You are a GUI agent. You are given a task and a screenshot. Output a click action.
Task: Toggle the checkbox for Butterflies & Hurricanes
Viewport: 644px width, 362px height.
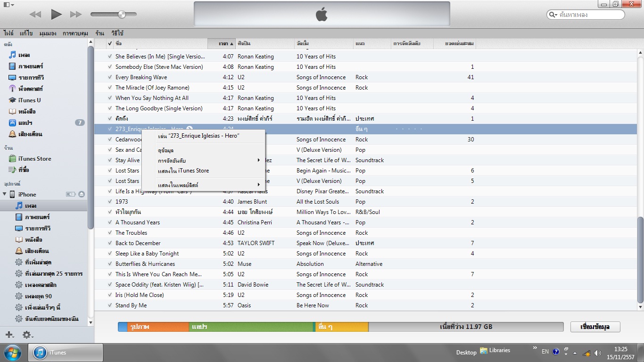pos(110,264)
